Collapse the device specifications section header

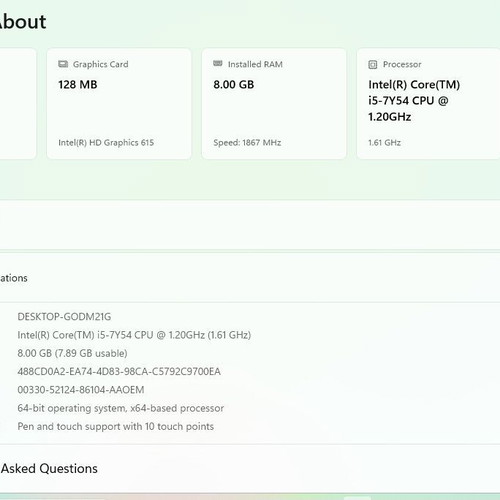pyautogui.click(x=250, y=278)
